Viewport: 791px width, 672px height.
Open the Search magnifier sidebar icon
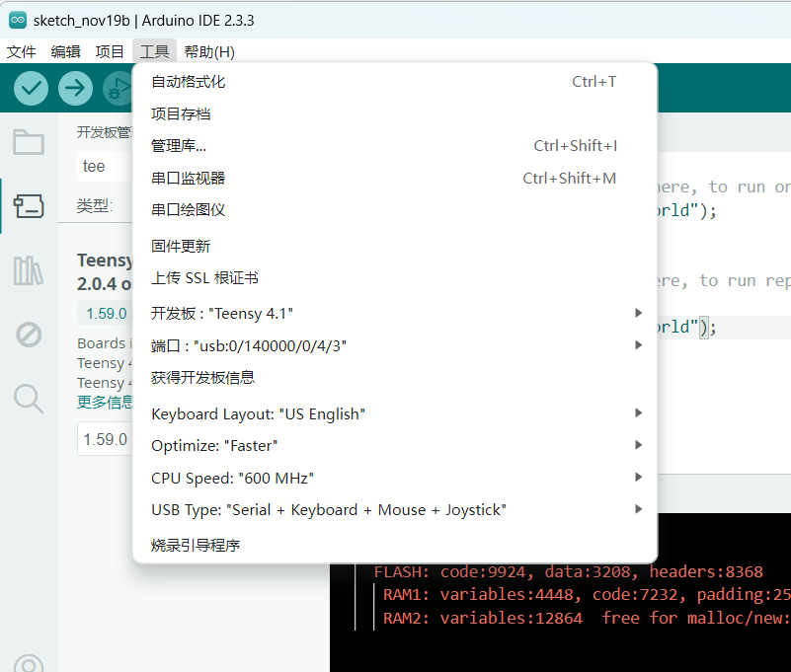(29, 399)
